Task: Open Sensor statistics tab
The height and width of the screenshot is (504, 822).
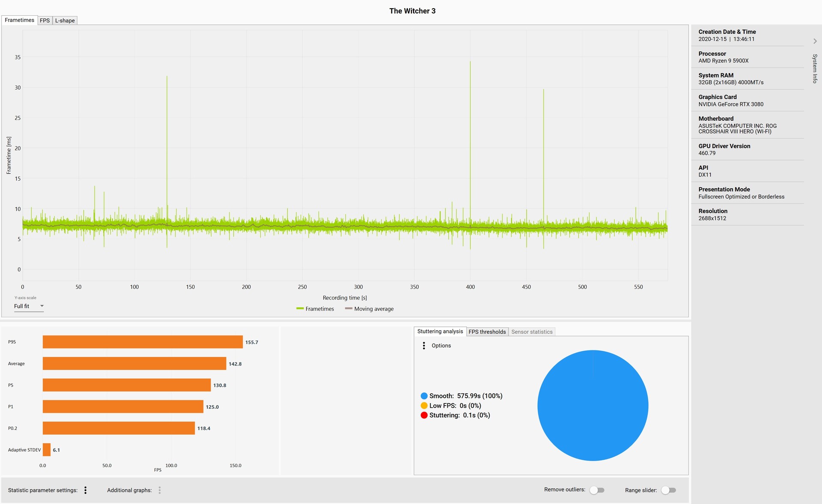Action: [x=532, y=332]
